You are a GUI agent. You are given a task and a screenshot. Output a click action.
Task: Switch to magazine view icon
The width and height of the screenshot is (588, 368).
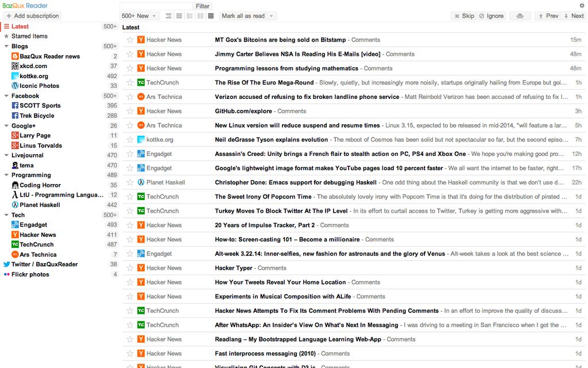coord(189,16)
